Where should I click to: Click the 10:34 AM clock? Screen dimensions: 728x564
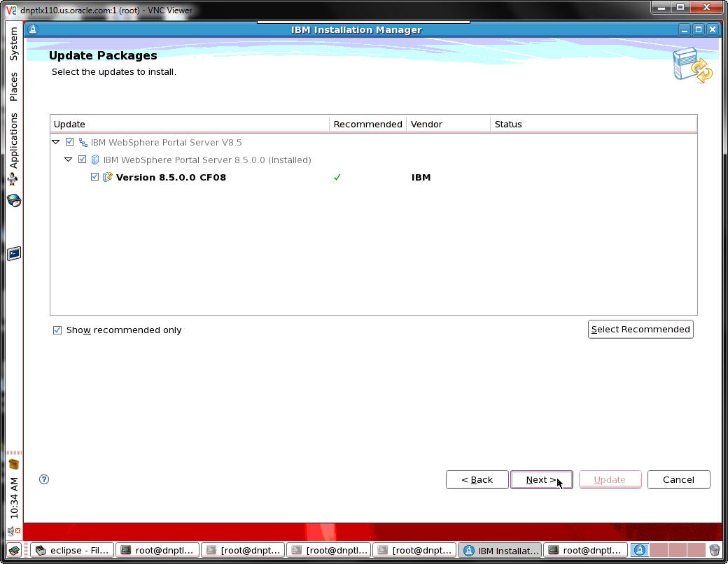tap(14, 498)
